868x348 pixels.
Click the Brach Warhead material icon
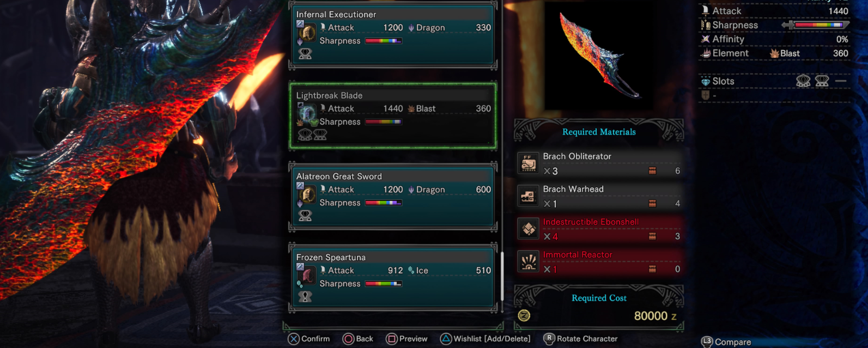point(528,196)
